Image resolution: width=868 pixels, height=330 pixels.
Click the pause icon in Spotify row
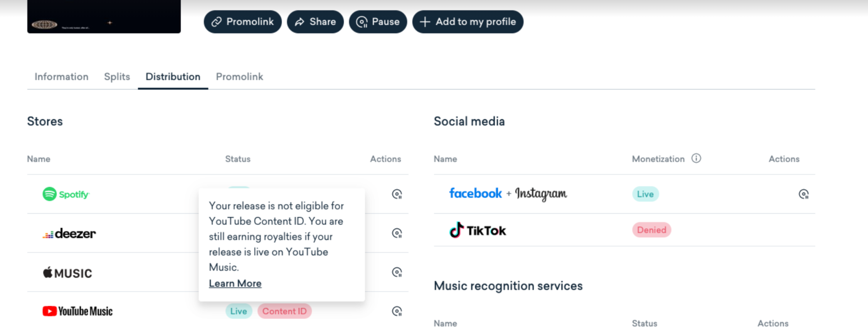click(x=397, y=194)
